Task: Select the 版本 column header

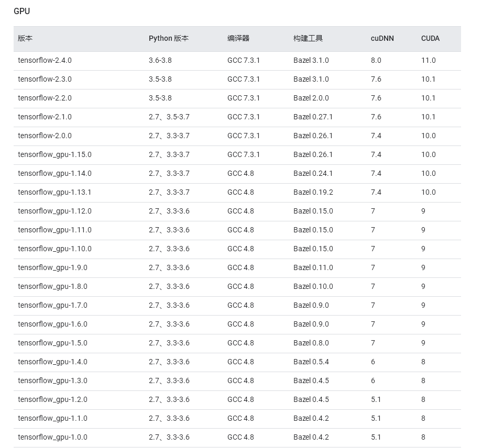Action: coord(24,38)
